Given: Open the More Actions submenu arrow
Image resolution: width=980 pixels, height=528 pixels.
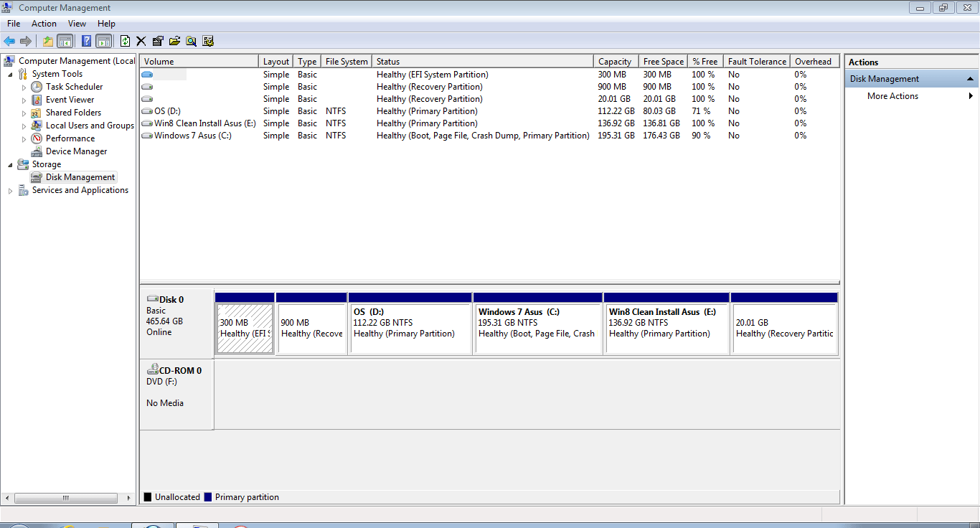Looking at the screenshot, I should [x=971, y=96].
